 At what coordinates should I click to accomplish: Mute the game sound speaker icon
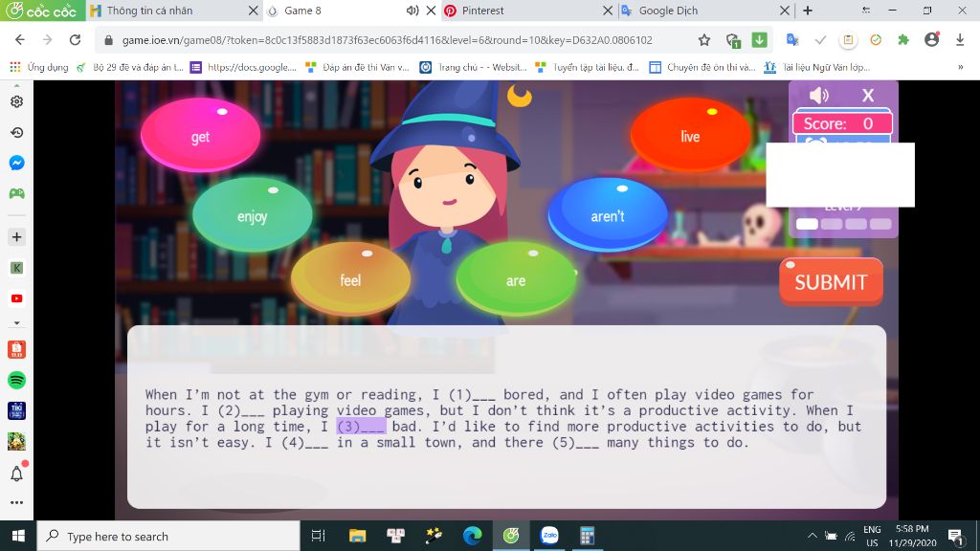coord(819,95)
